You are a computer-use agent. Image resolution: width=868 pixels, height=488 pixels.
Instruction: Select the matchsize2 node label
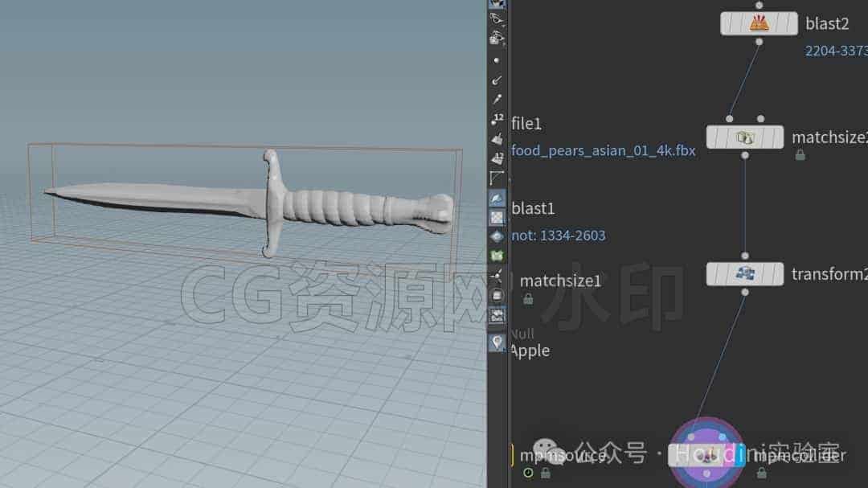coord(829,137)
